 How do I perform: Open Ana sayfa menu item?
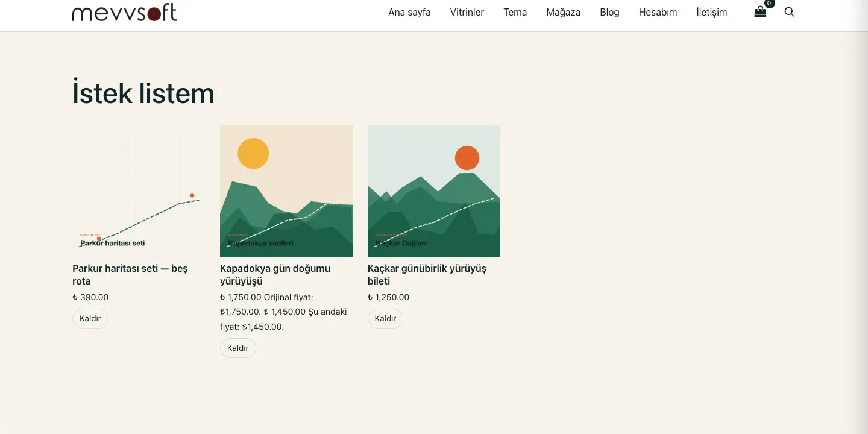pos(409,12)
